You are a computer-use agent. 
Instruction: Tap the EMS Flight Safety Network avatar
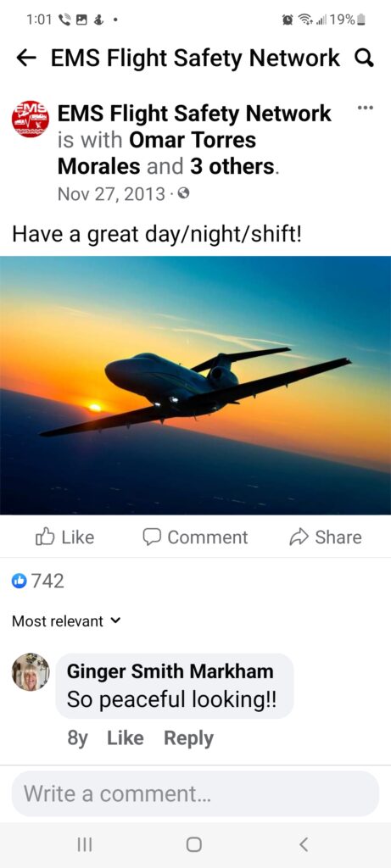pos(30,119)
